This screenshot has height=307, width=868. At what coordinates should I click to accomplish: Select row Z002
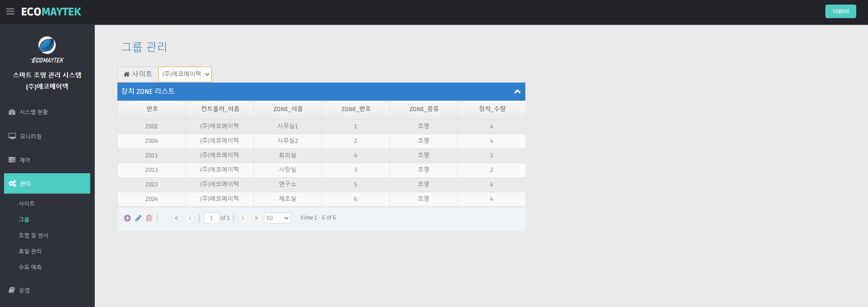(x=321, y=127)
